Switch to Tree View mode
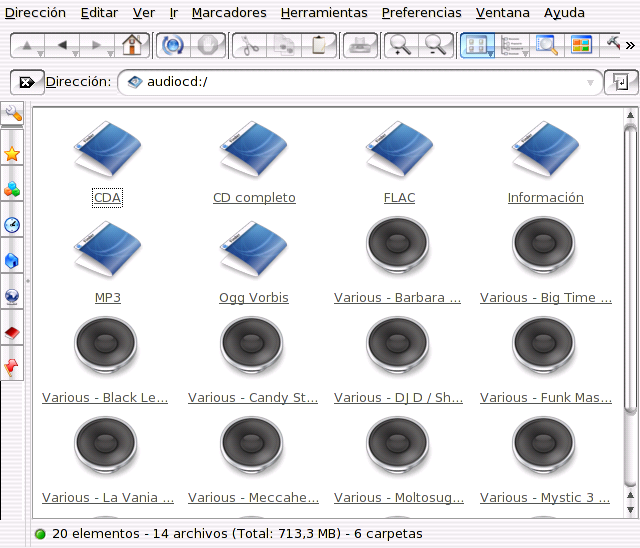This screenshot has height=548, width=640. click(x=511, y=45)
